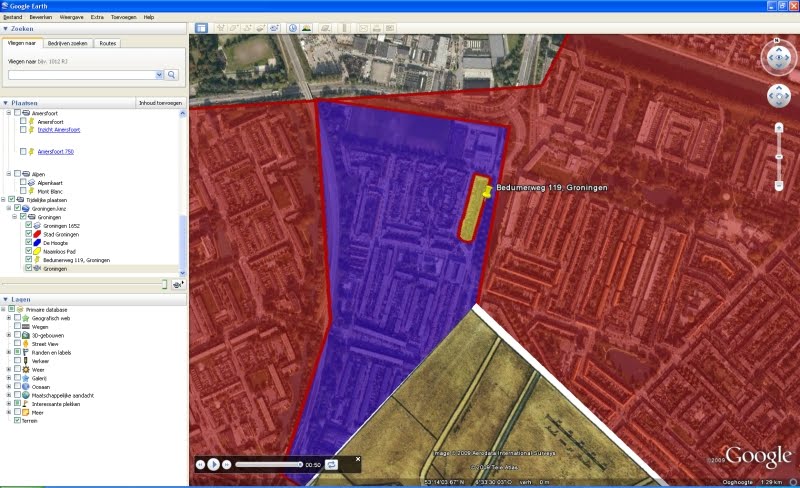Uncheck the Groningen 1652 overlay checkbox
This screenshot has width=800, height=488.
point(29,225)
